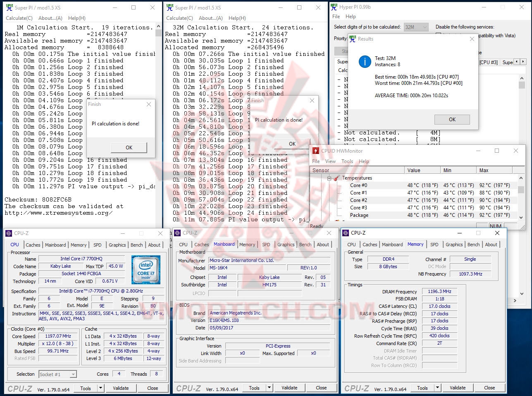Open the Tools menu in HWMonitor
The height and width of the screenshot is (396, 532).
(x=347, y=161)
